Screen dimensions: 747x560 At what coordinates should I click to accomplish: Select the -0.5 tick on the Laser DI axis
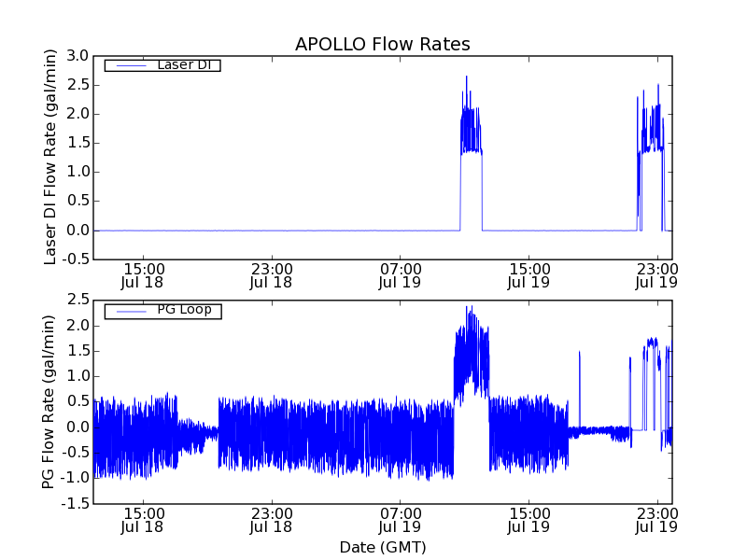click(x=75, y=259)
